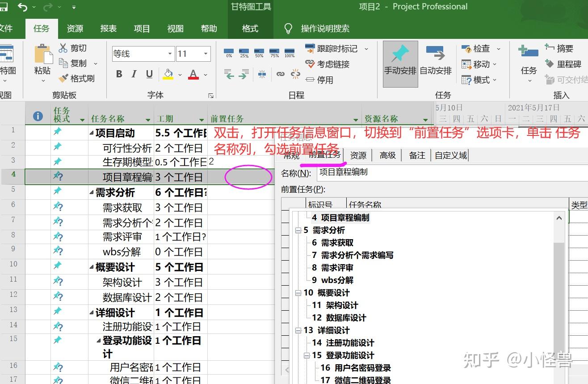Mark task 75% complete
The height and width of the screenshot is (384, 588).
(274, 53)
